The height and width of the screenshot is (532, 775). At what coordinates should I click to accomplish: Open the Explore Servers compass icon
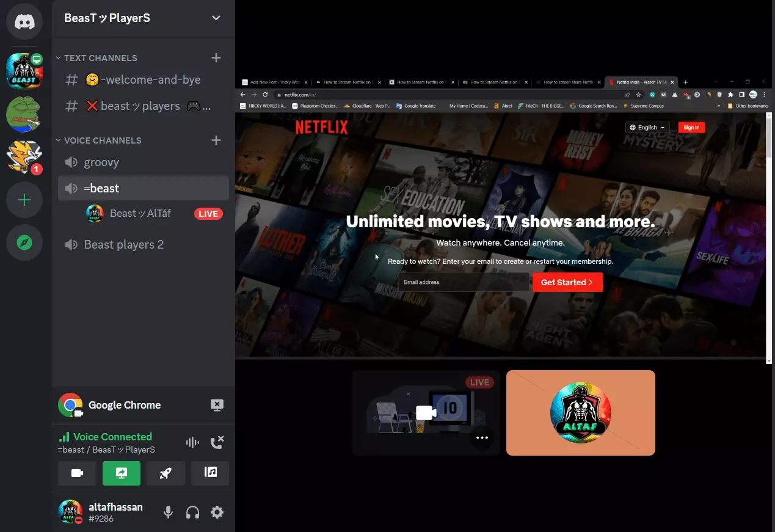(x=24, y=243)
